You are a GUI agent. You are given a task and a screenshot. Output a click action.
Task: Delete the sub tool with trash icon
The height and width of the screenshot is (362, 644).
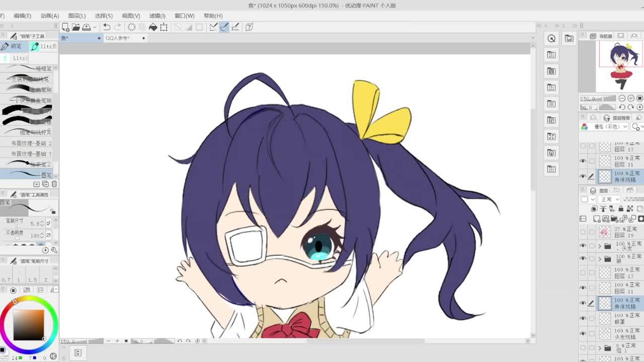pyautogui.click(x=54, y=185)
